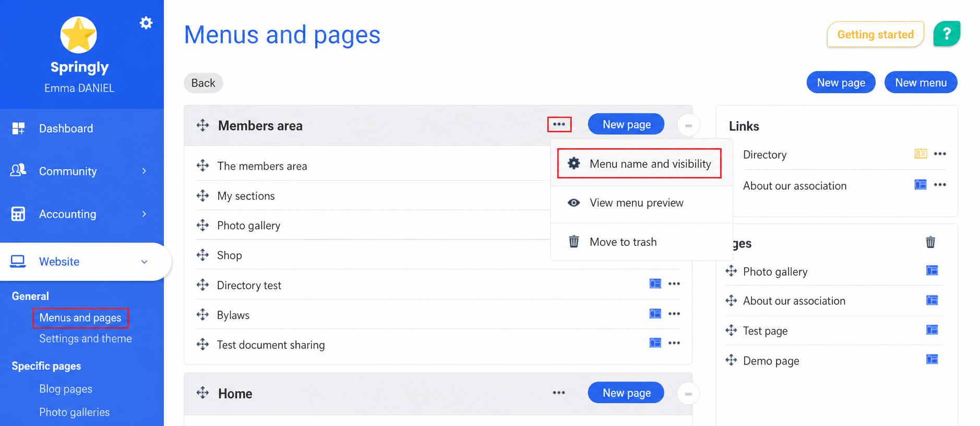
Task: Add New page in Members area
Action: click(626, 124)
